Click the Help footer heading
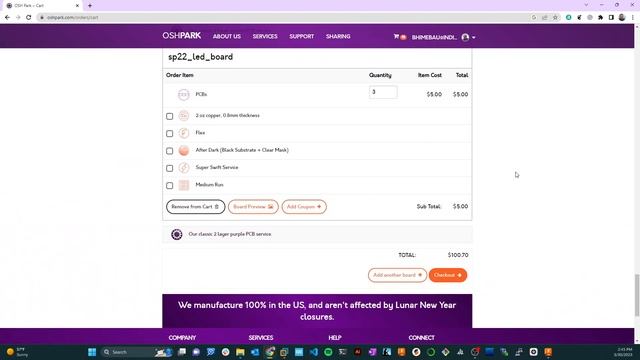 [x=335, y=338]
